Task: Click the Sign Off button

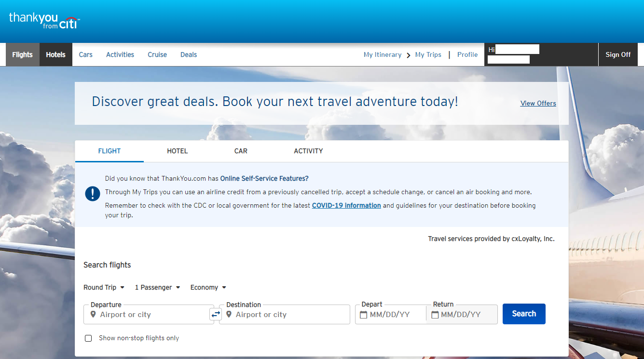Action: [x=618, y=54]
